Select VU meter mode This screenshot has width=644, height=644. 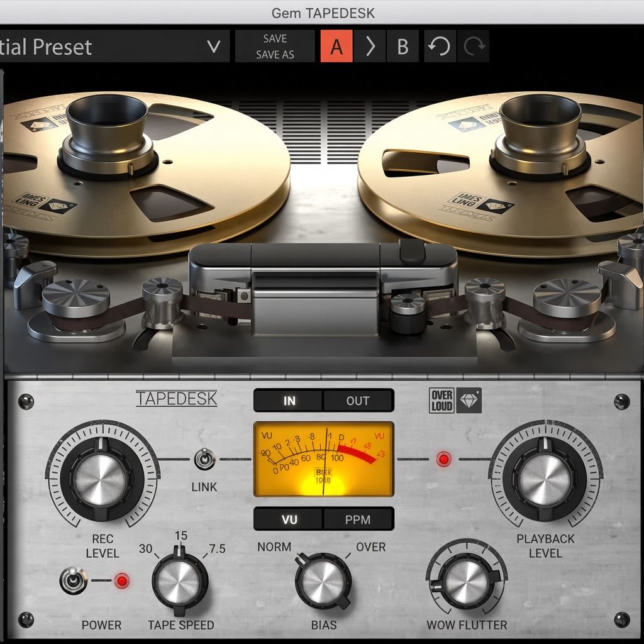[289, 519]
